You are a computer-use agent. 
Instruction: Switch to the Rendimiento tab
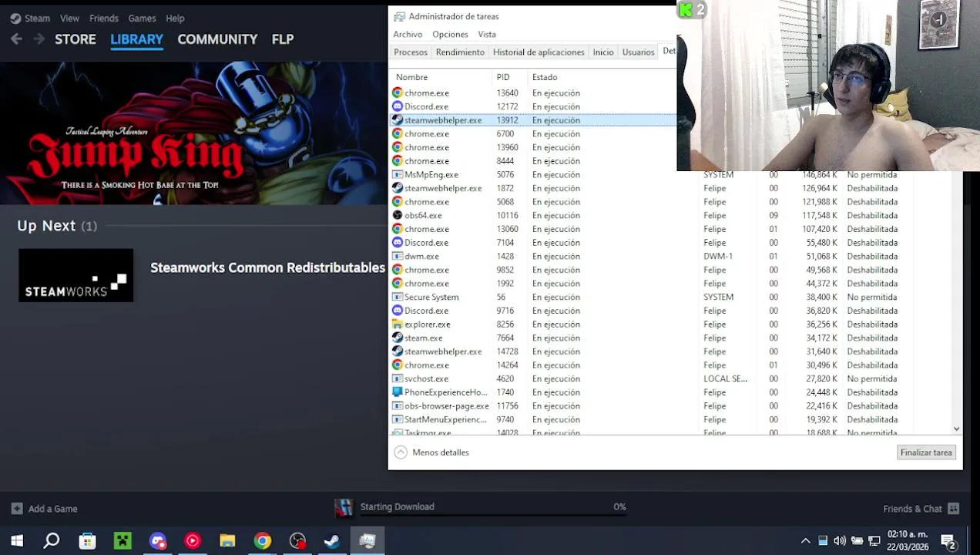(460, 52)
